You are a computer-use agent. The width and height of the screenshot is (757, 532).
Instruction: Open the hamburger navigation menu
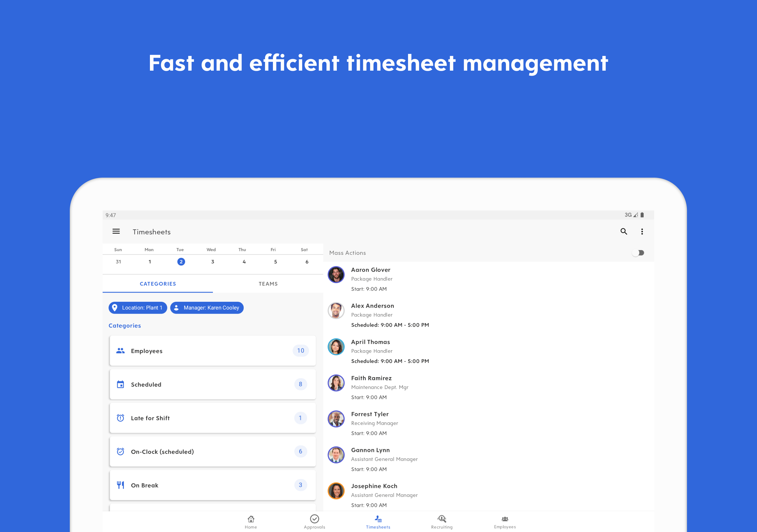116,231
